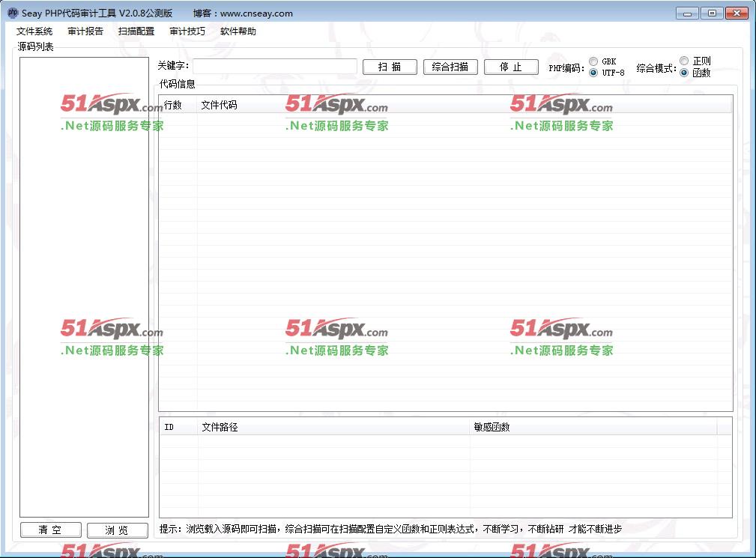Click the ID column header

click(x=179, y=427)
